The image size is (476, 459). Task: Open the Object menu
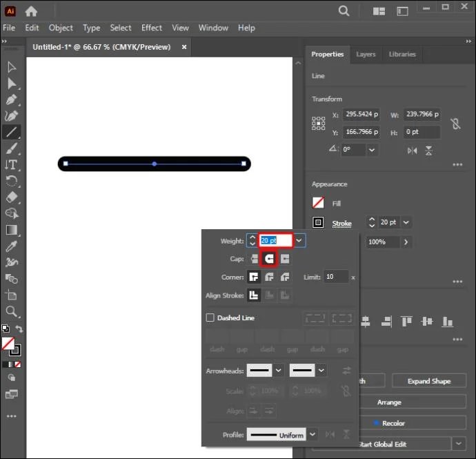pyautogui.click(x=61, y=28)
